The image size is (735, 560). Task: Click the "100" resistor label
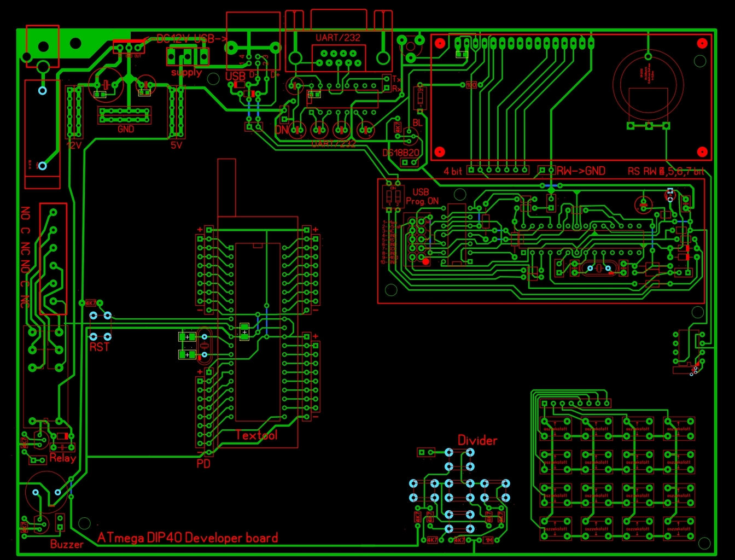[x=471, y=85]
